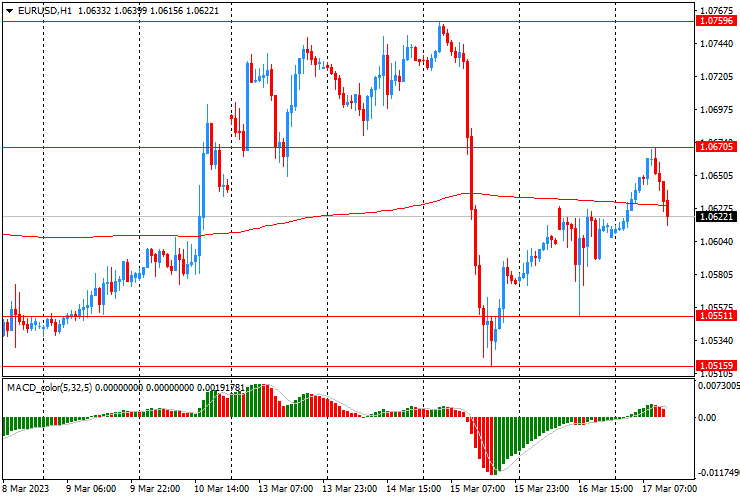
Task: Click the MACD_color(5,32,5) indicator label
Action: tap(50, 388)
